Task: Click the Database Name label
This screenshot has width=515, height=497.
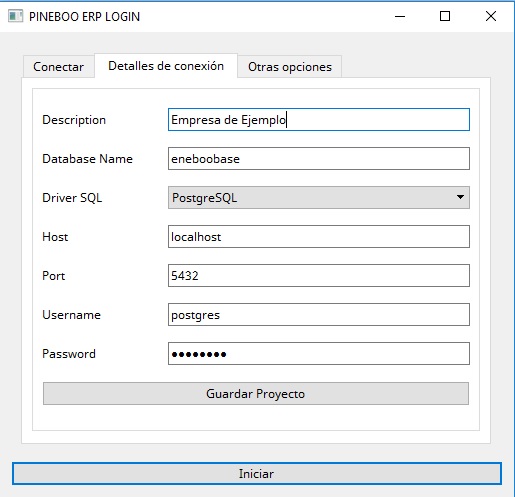Action: [x=87, y=159]
